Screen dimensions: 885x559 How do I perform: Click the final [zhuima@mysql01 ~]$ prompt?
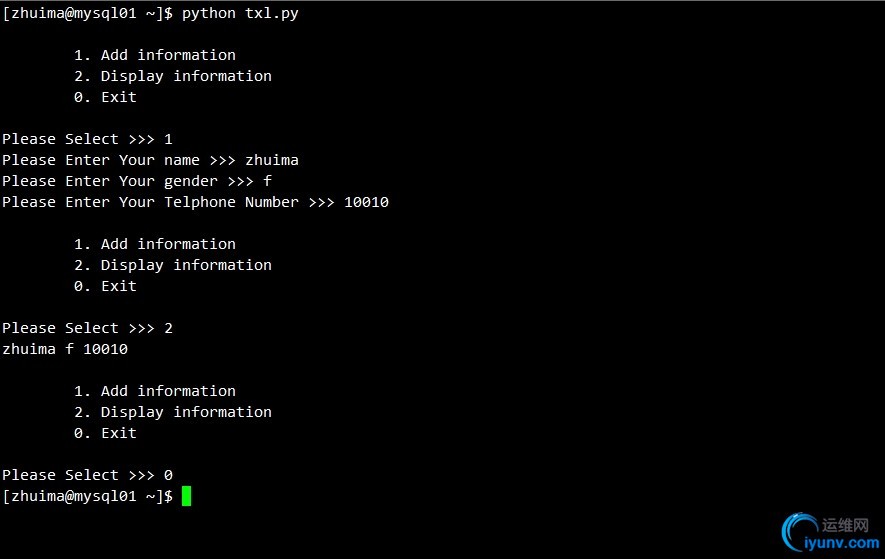[x=87, y=496]
